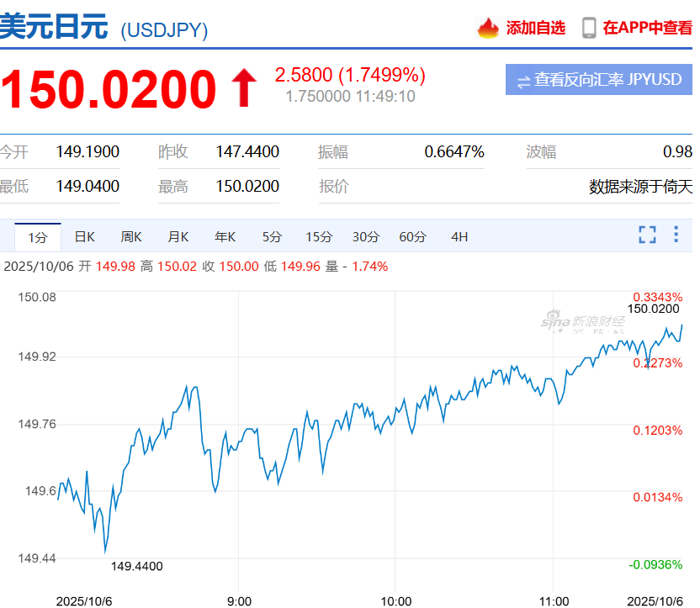Choose the 30分 interval tab
This screenshot has width=700, height=608.
[x=365, y=237]
